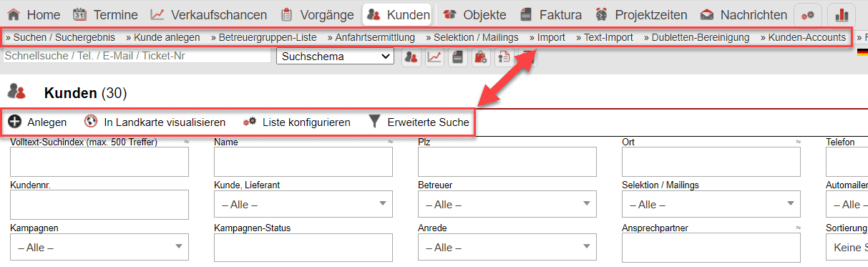Click the Anlegen plus icon
Image resolution: width=868 pixels, height=267 pixels.
coord(14,122)
